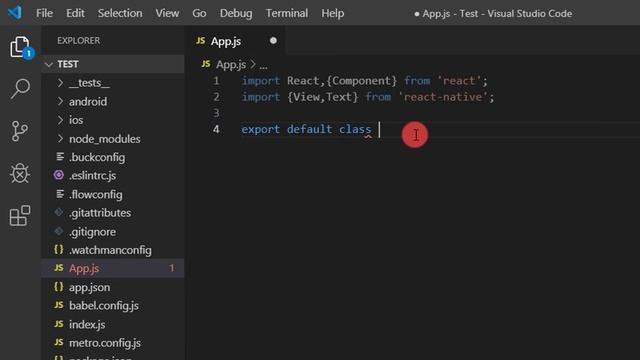Image resolution: width=640 pixels, height=360 pixels.
Task: Open the Extensions view icon
Action: (x=20, y=216)
